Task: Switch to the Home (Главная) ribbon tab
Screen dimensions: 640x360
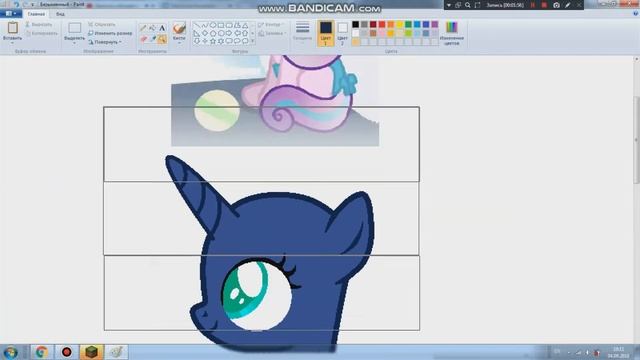Action: (x=36, y=14)
